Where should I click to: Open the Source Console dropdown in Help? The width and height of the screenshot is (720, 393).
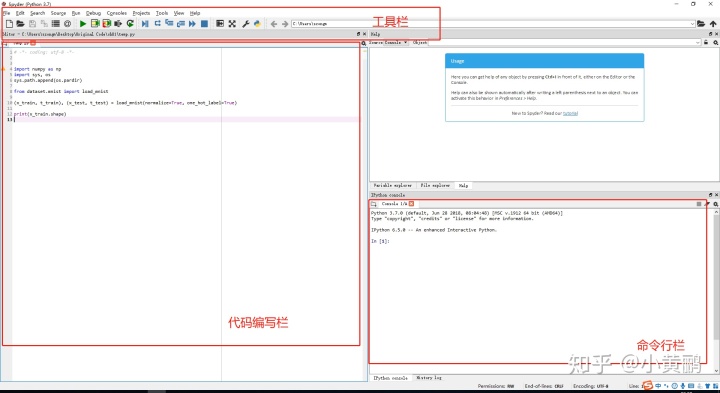396,42
